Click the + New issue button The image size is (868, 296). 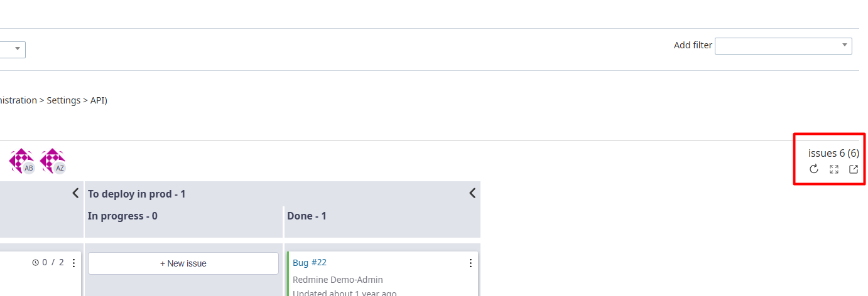pyautogui.click(x=183, y=263)
